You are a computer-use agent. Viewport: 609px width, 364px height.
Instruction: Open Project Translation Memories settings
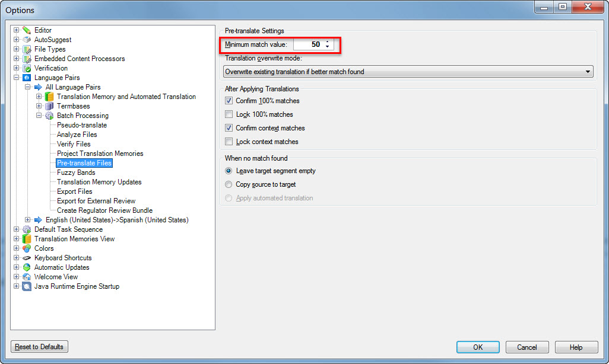coord(100,154)
